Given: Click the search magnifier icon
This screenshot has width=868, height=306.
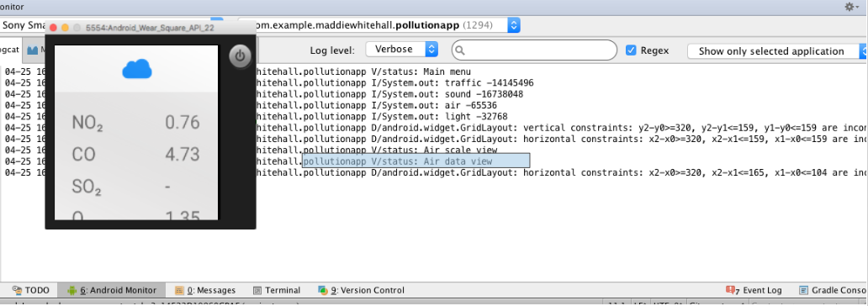Looking at the screenshot, I should [x=460, y=50].
